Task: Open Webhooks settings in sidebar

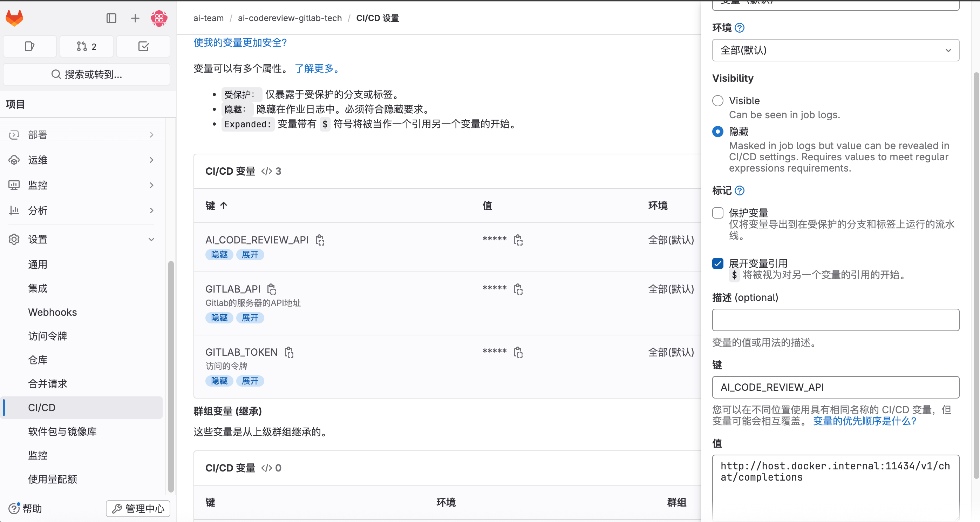Action: click(53, 312)
